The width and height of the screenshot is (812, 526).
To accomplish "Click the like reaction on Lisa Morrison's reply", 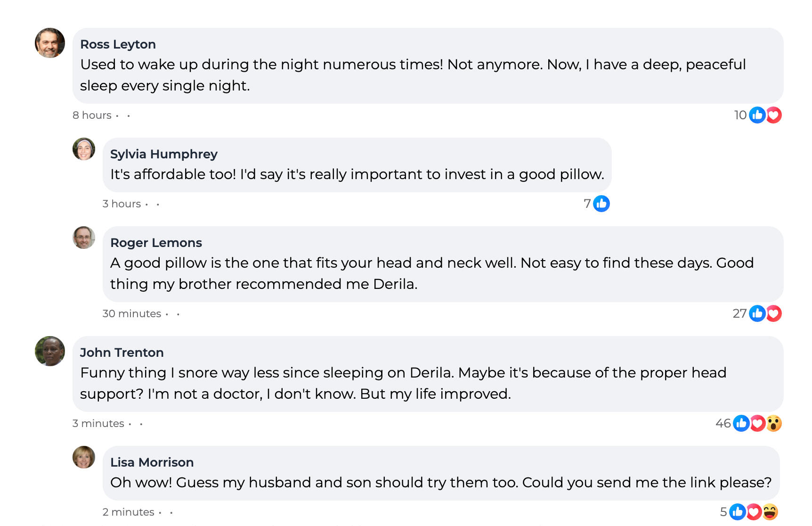I will [x=738, y=512].
